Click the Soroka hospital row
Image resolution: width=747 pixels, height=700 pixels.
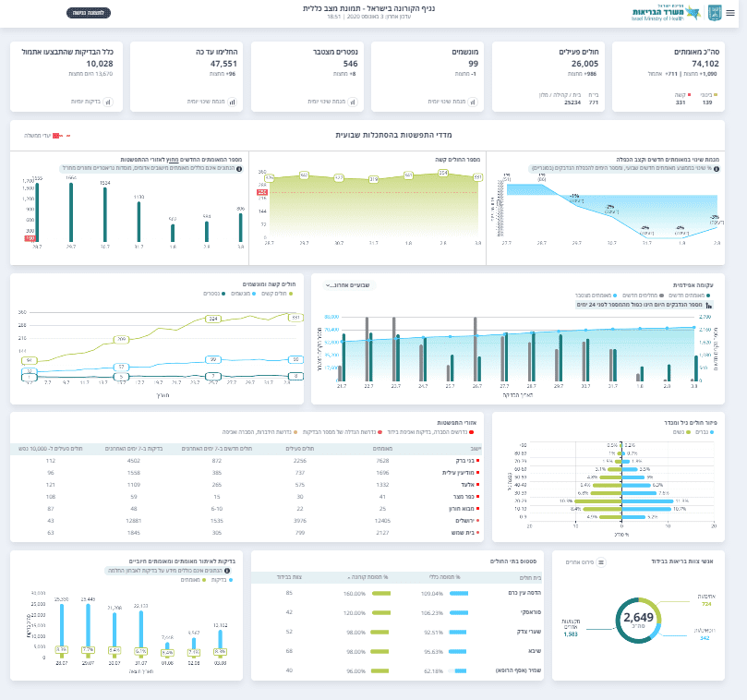pos(397,612)
